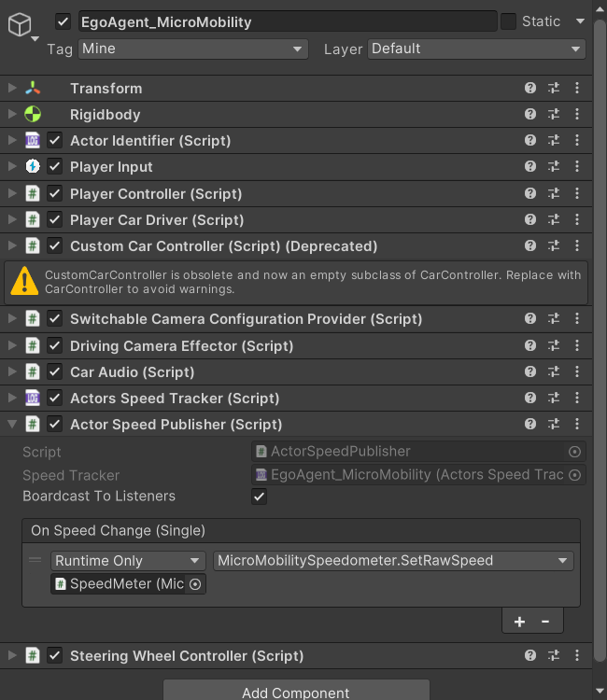Open help for Actors Speed Tracker
This screenshot has width=607, height=700.
tap(530, 398)
